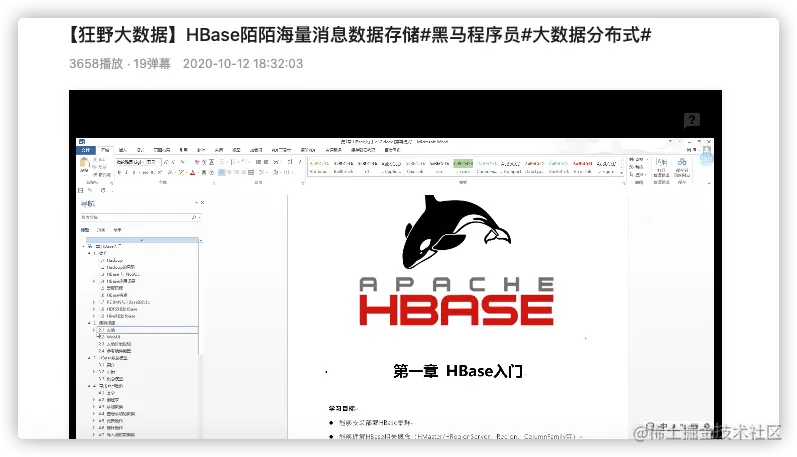Viewport: 797px width, 457px height.
Task: Click the Undo icon in quick access toolbar
Action: point(90,190)
